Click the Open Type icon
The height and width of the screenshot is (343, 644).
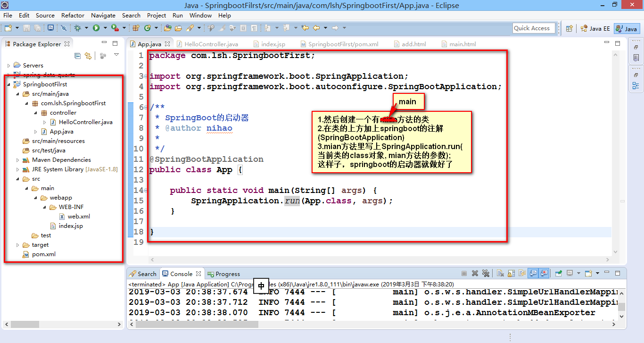pyautogui.click(x=167, y=28)
